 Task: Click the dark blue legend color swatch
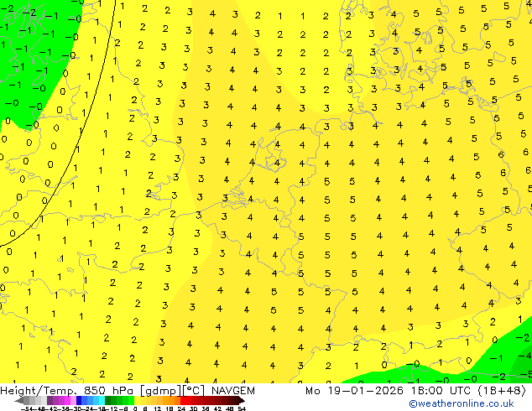[79, 400]
